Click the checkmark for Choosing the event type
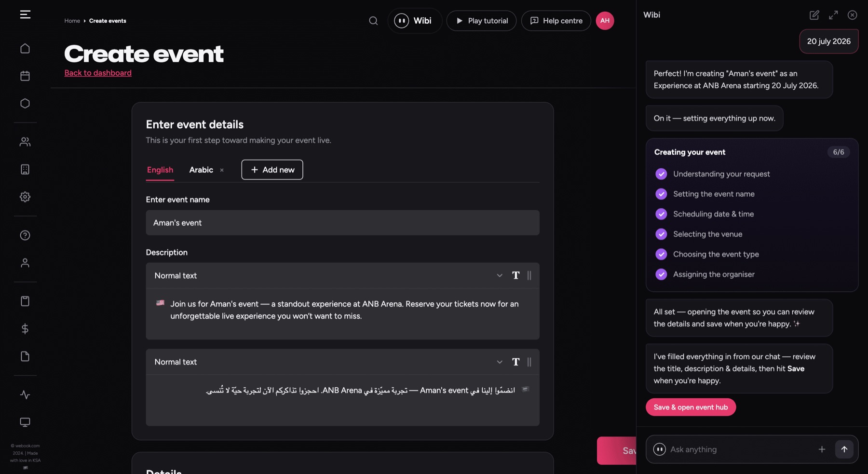Image resolution: width=868 pixels, height=474 pixels. tap(661, 254)
